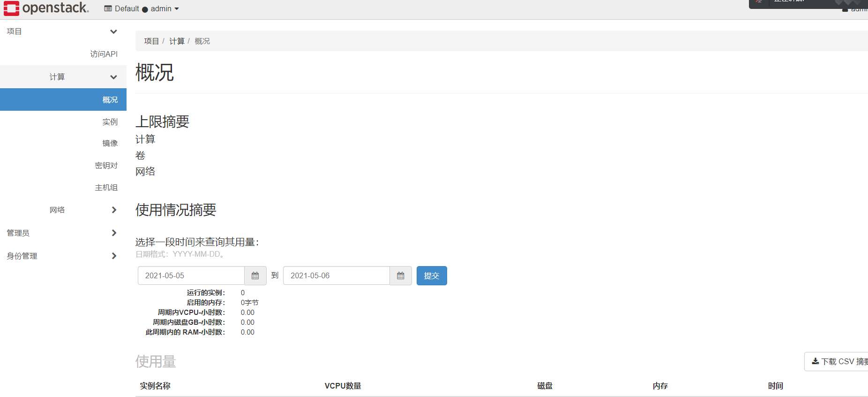Click the 时间 column header
The image size is (868, 397).
[x=776, y=386]
